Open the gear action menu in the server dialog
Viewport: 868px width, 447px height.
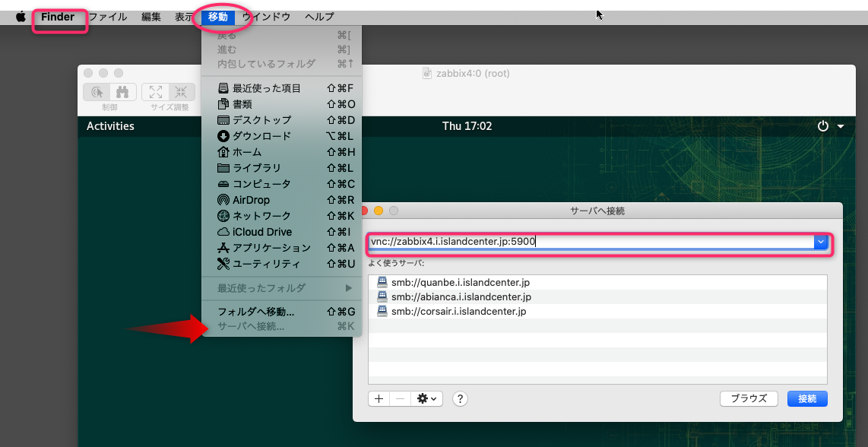pos(427,398)
